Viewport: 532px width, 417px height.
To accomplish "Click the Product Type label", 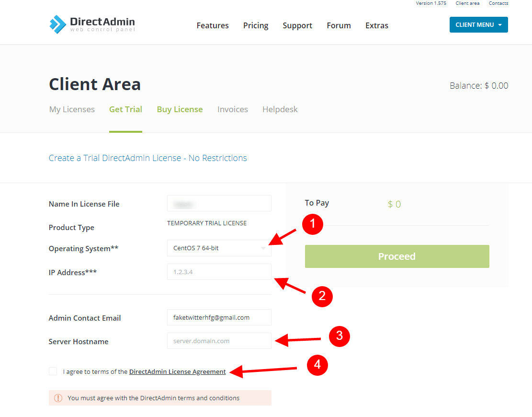I will [x=72, y=228].
